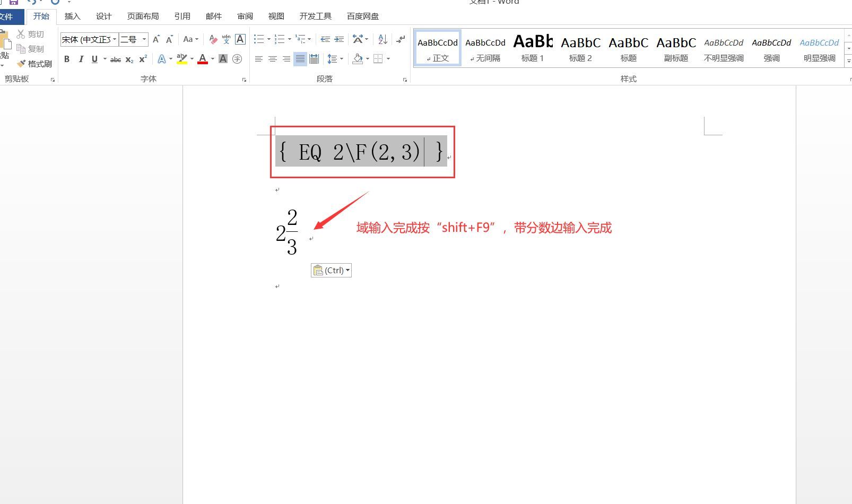Open highlight color dropdown arrow
Viewport: 852px width, 504px height.
(192, 59)
